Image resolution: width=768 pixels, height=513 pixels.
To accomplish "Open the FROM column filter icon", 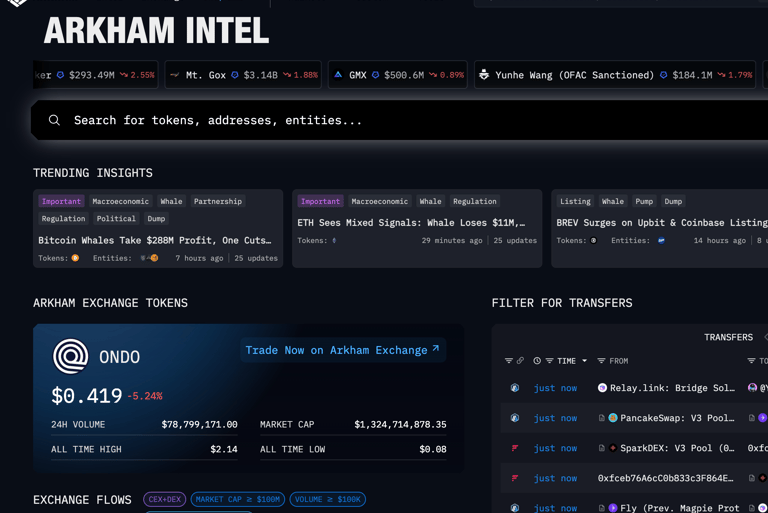I will (x=601, y=361).
